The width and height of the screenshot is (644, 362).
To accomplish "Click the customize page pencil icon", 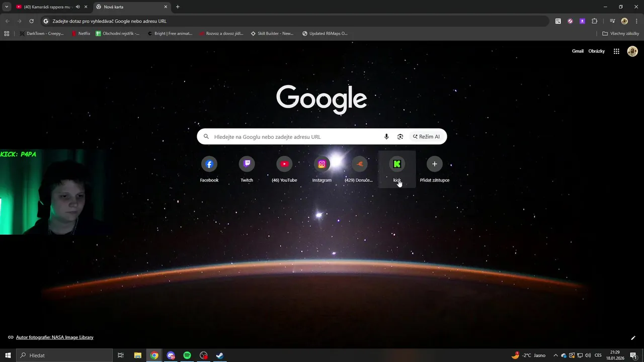I will (633, 338).
